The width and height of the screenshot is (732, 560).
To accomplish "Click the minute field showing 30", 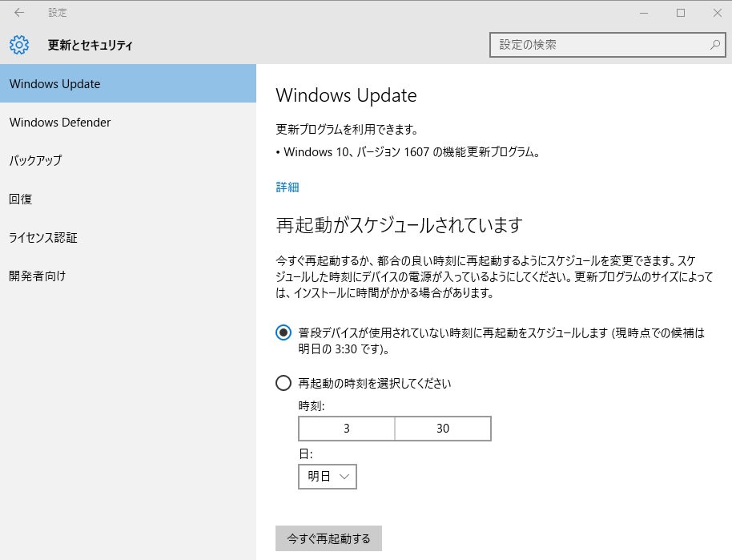I will click(x=443, y=429).
